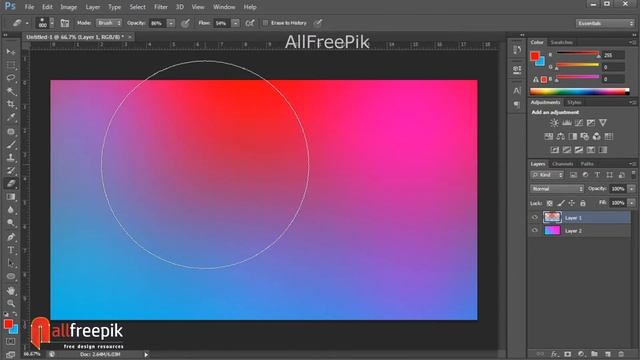Select the Pen tool
This screenshot has height=360, width=640.
[11, 237]
